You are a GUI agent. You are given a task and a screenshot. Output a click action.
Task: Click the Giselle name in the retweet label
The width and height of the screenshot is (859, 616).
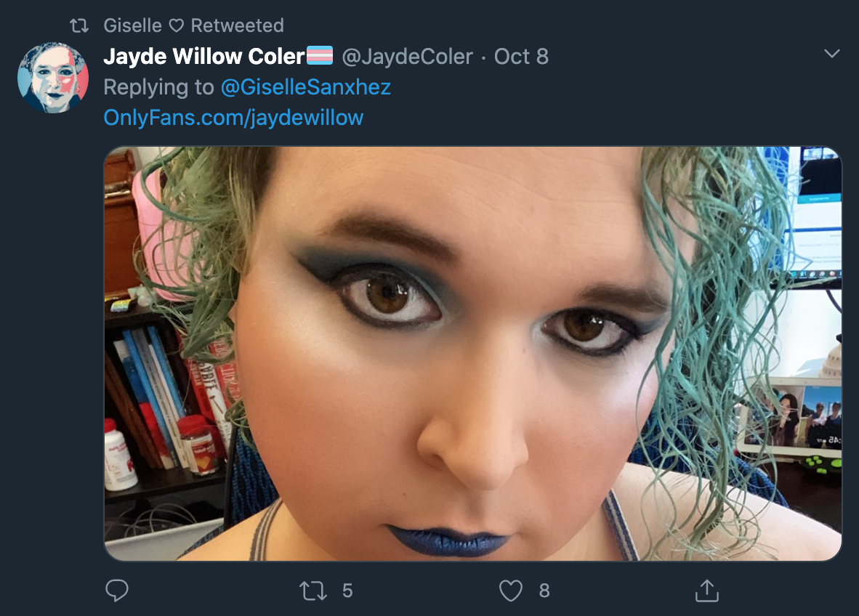[x=132, y=25]
